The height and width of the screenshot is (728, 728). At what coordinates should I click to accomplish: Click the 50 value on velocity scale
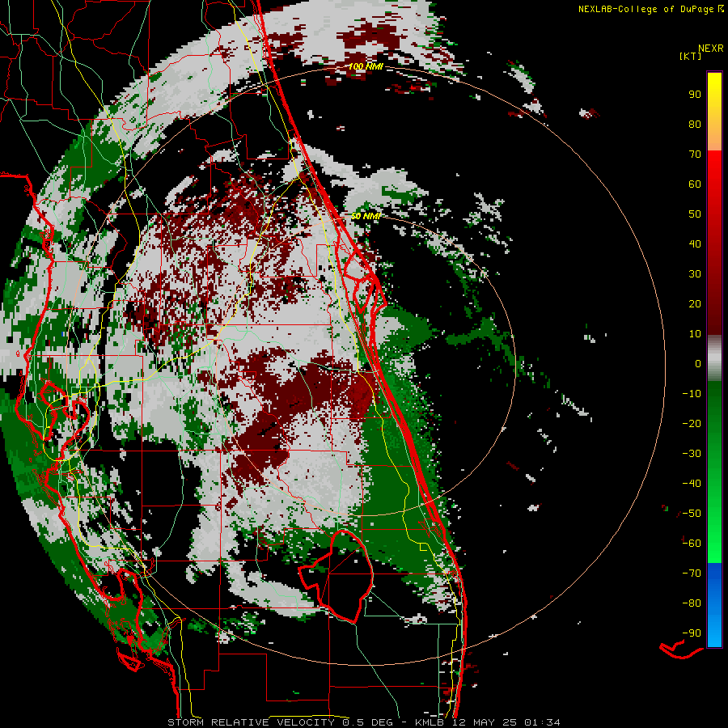(695, 214)
